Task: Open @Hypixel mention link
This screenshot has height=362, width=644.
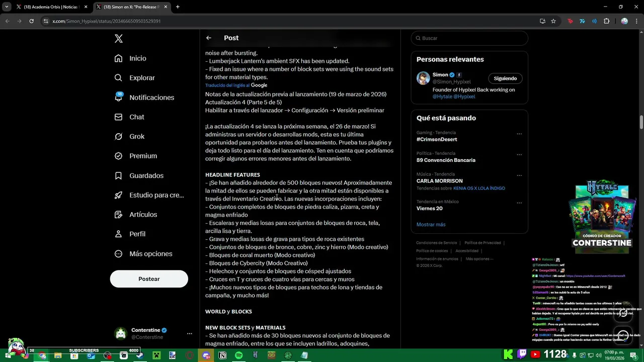Action: pyautogui.click(x=464, y=97)
